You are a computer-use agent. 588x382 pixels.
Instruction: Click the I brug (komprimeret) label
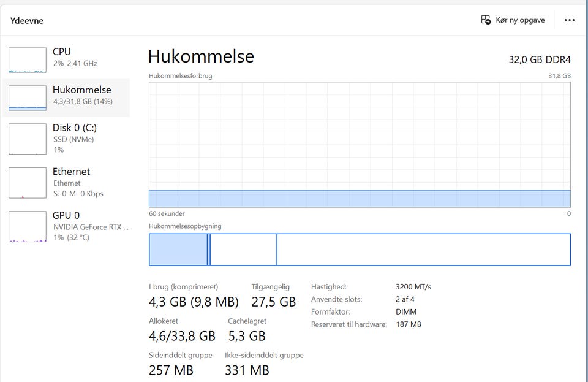click(x=183, y=287)
